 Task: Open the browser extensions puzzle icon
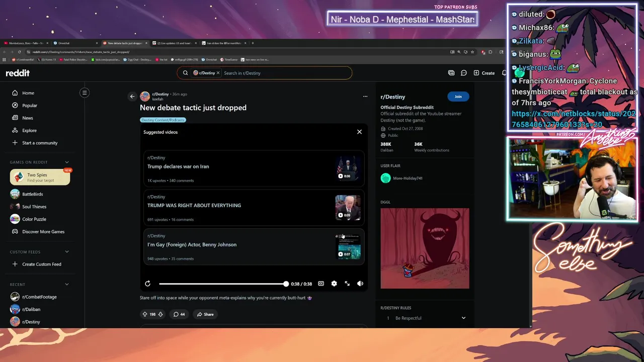pyautogui.click(x=491, y=52)
